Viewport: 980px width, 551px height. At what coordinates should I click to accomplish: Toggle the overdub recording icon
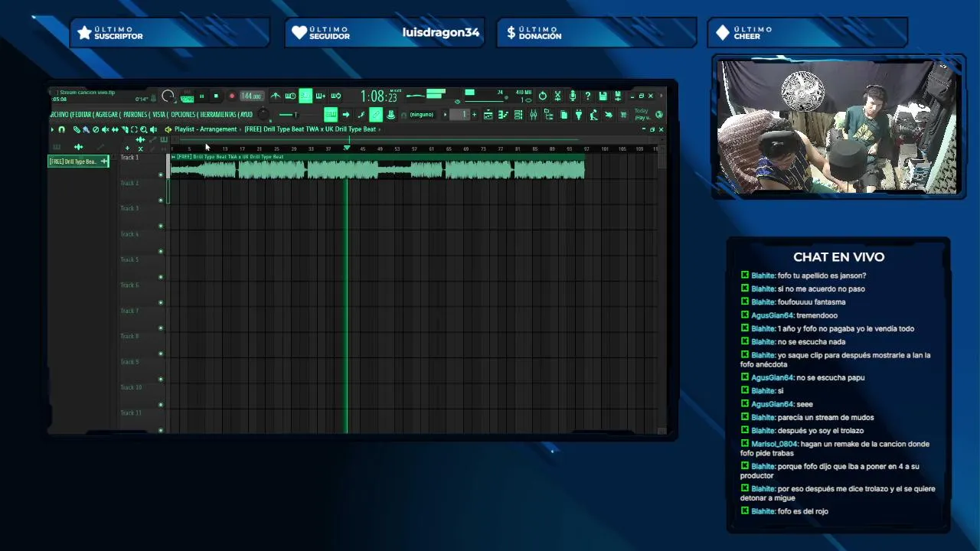click(320, 96)
